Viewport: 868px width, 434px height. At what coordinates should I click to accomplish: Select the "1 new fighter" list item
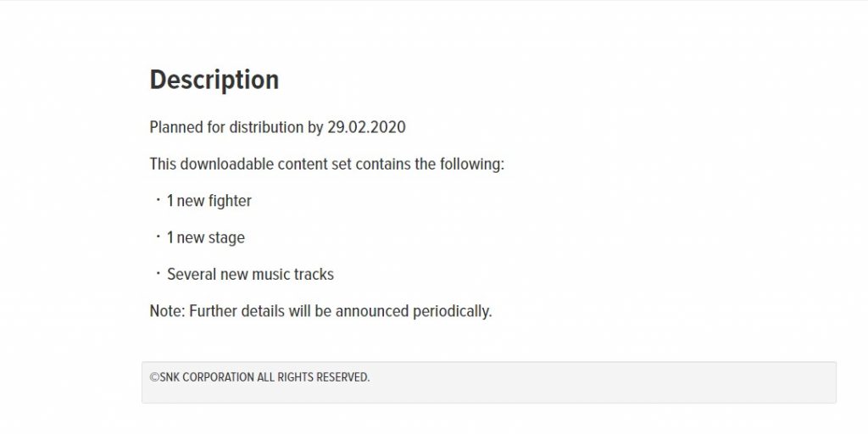(209, 201)
